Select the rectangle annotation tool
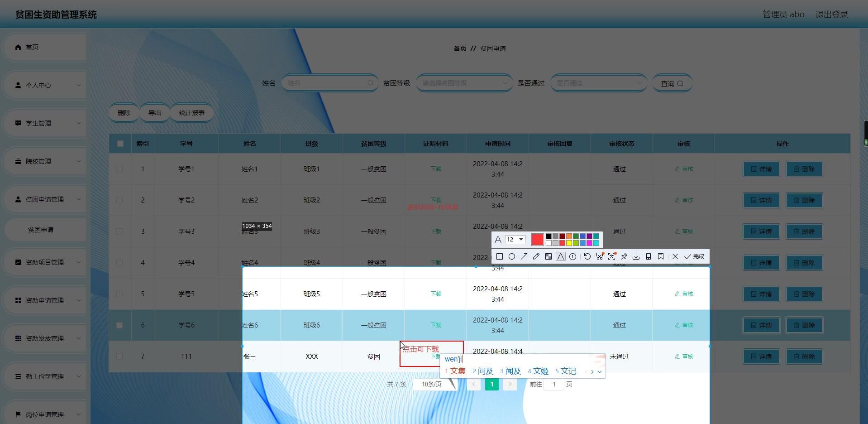Screen dimensions: 868x424 point(500,256)
